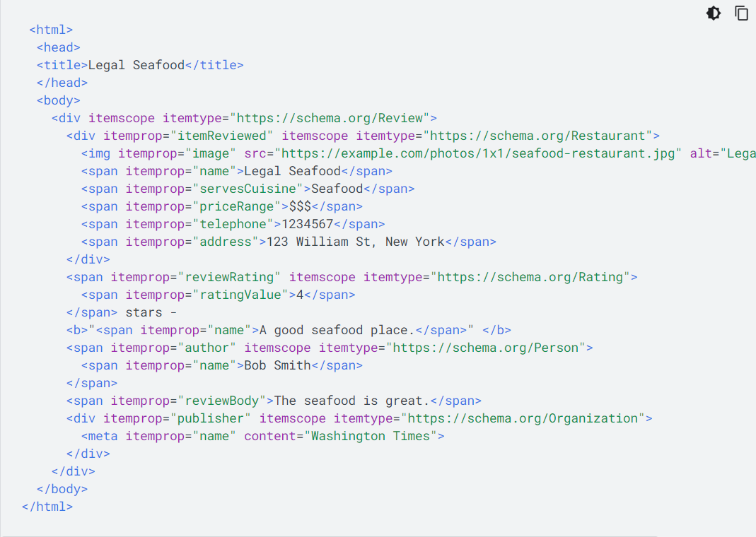Click the address "123 William St, New York"
756x537 pixels.
pyautogui.click(x=355, y=242)
